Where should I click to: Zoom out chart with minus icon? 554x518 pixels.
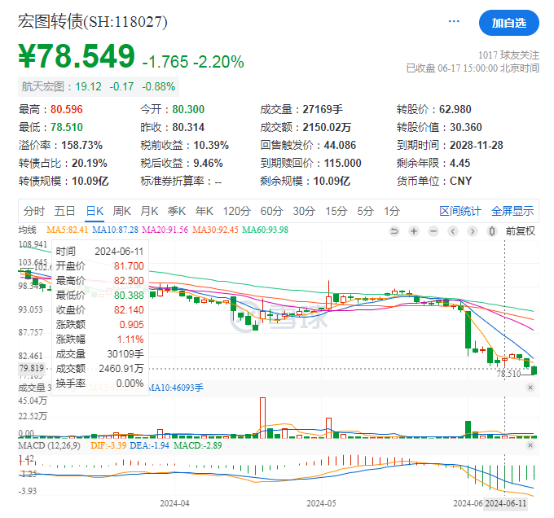pos(433,231)
